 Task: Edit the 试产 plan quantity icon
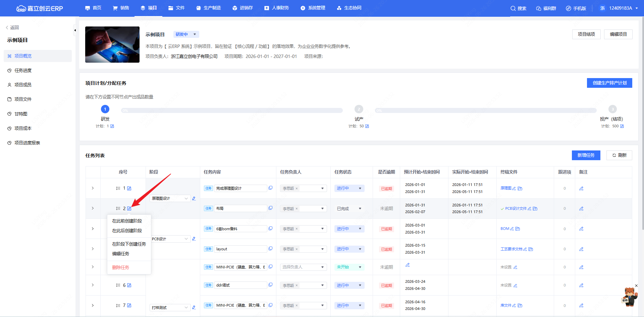point(367,126)
